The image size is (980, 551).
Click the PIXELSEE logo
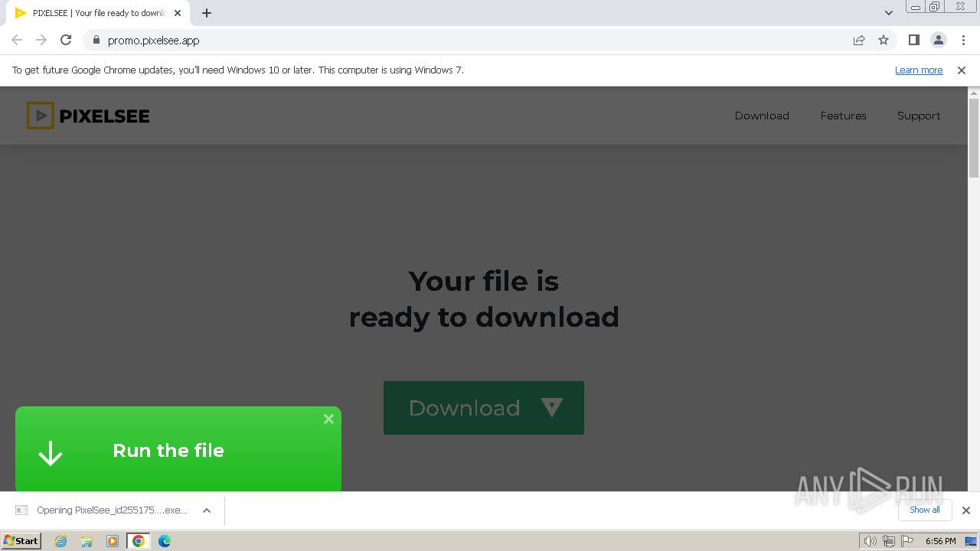coord(88,116)
